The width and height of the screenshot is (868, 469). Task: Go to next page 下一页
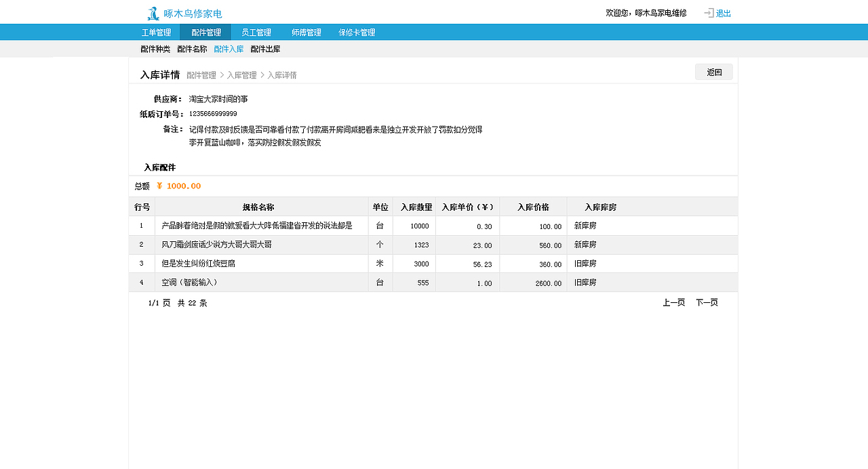pos(707,302)
